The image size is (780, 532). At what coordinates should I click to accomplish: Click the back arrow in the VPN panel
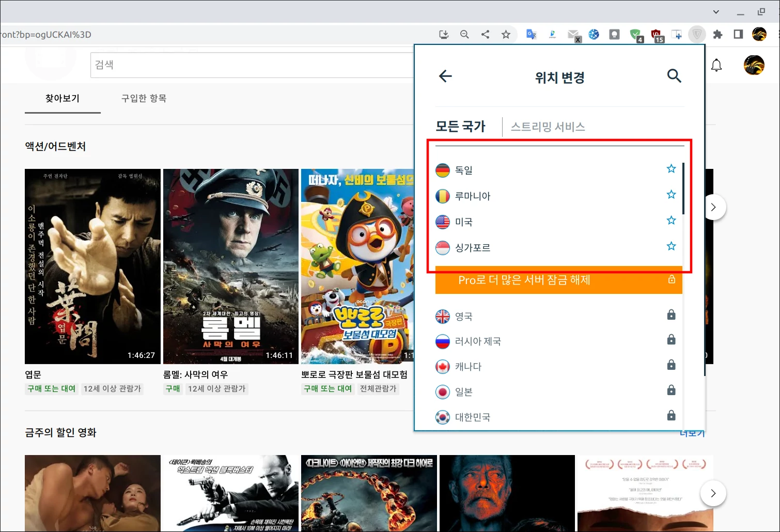pyautogui.click(x=445, y=76)
